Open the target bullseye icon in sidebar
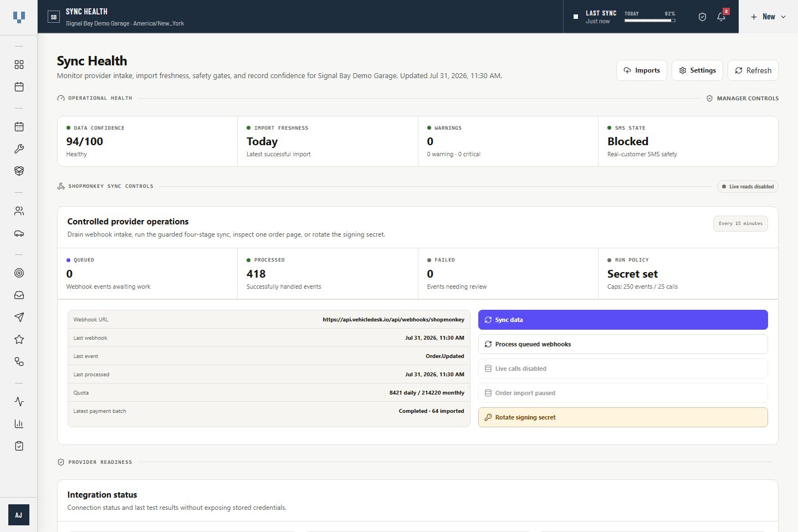This screenshot has width=798, height=532. 19,273
